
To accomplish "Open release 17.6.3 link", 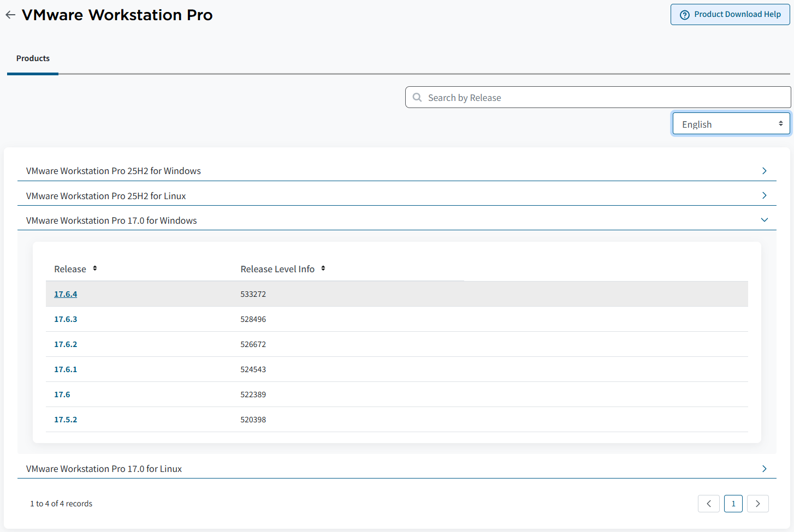I will (x=66, y=319).
